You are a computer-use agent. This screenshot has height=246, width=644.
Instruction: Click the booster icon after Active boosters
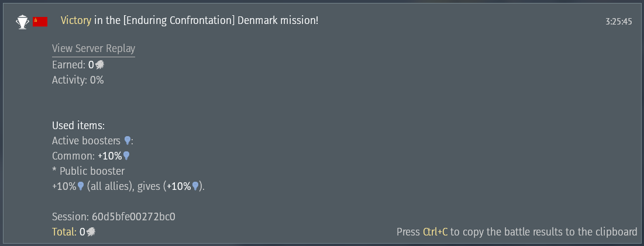click(x=128, y=141)
